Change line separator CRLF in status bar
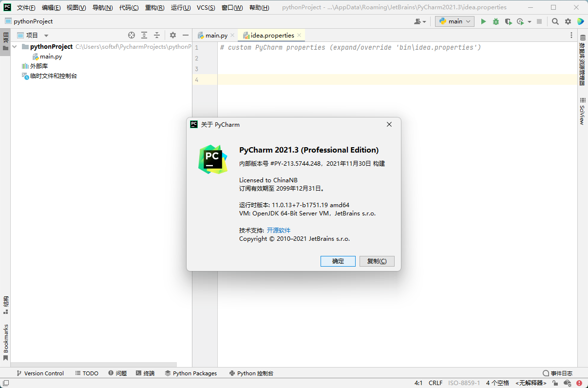 coord(436,383)
